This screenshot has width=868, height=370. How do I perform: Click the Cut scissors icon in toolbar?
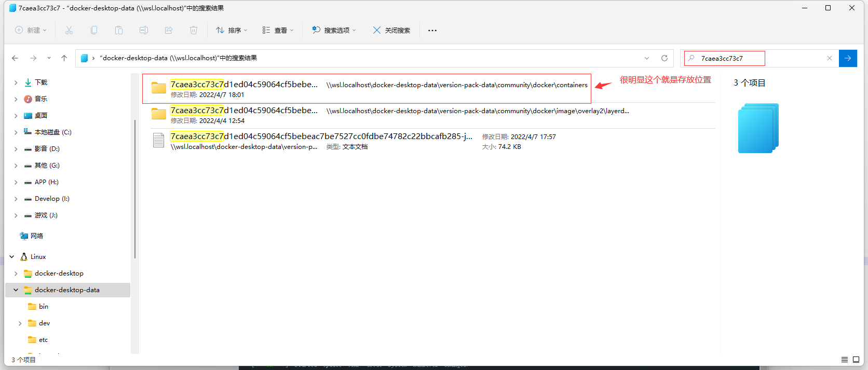tap(69, 30)
